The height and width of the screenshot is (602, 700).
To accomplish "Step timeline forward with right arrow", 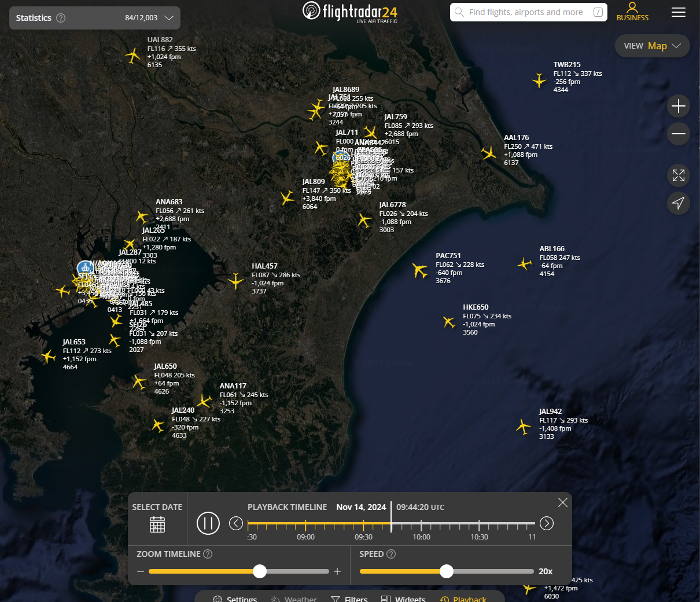I will [x=546, y=523].
